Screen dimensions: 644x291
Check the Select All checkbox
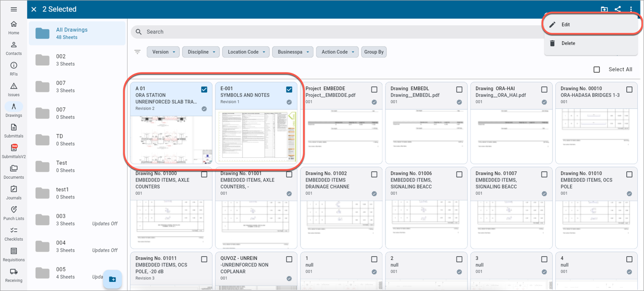597,70
